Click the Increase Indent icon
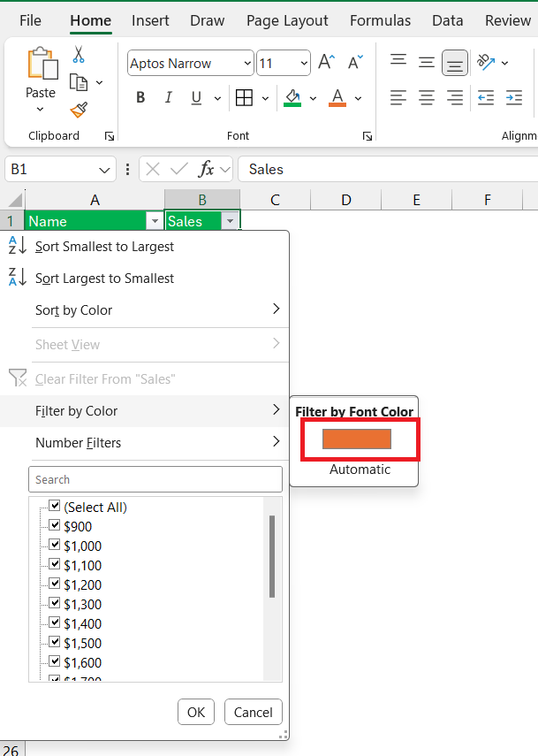The height and width of the screenshot is (756, 538). point(514,98)
